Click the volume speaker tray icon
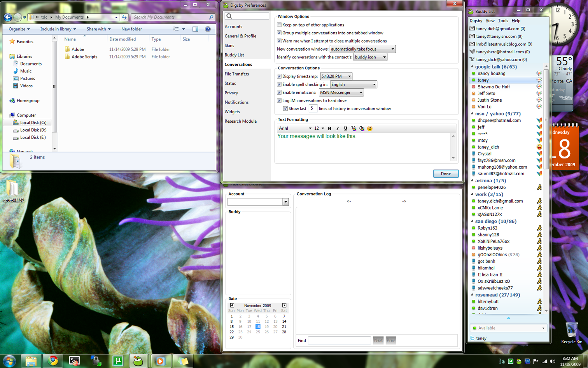 [x=553, y=361]
